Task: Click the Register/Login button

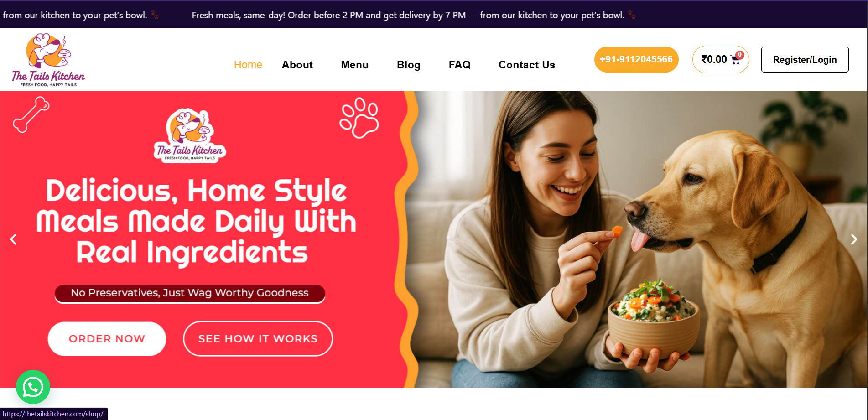Action: pyautogui.click(x=805, y=59)
